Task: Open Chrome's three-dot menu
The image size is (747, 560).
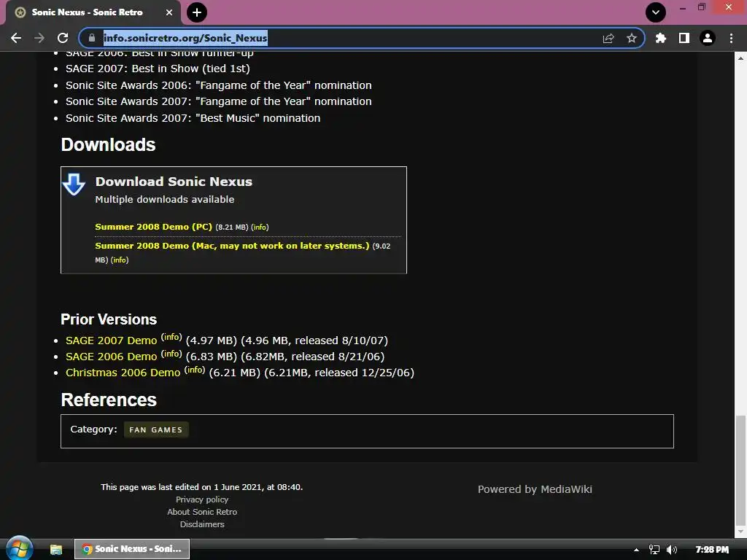Action: 731,38
